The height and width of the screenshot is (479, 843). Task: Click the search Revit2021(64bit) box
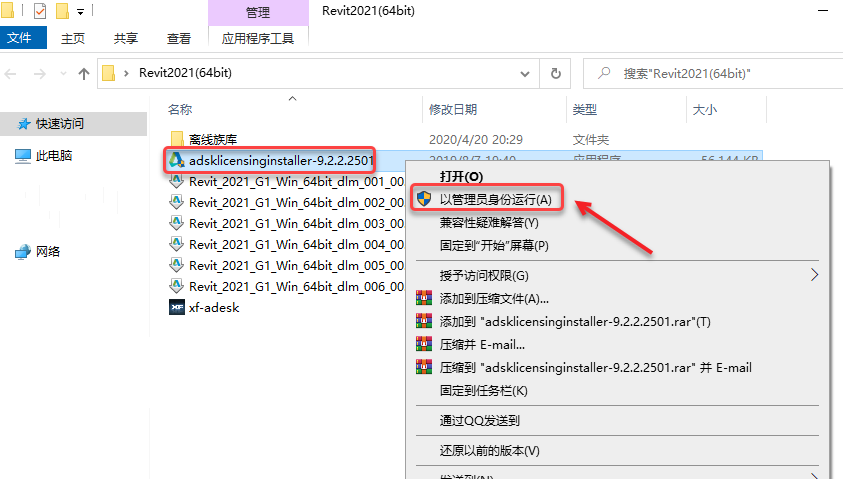point(713,74)
